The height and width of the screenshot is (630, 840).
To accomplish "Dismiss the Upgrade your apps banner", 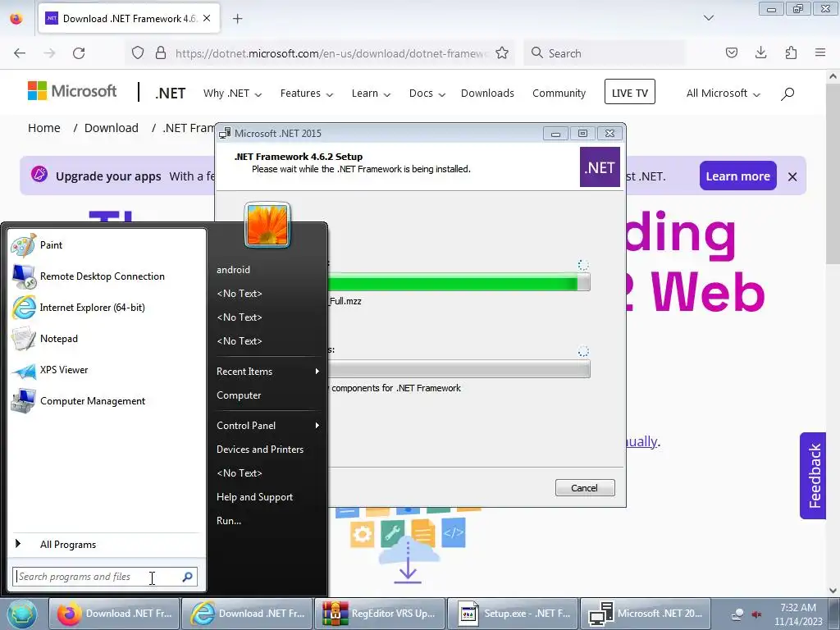I will 792,176.
